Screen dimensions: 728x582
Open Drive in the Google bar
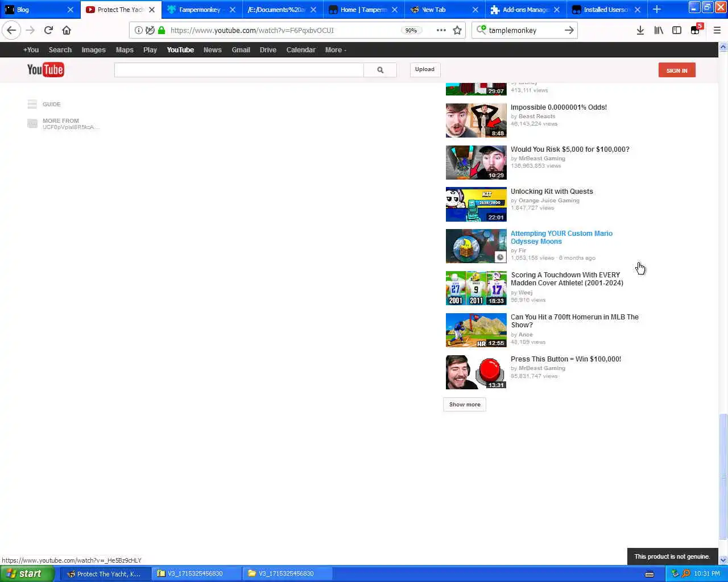point(268,50)
